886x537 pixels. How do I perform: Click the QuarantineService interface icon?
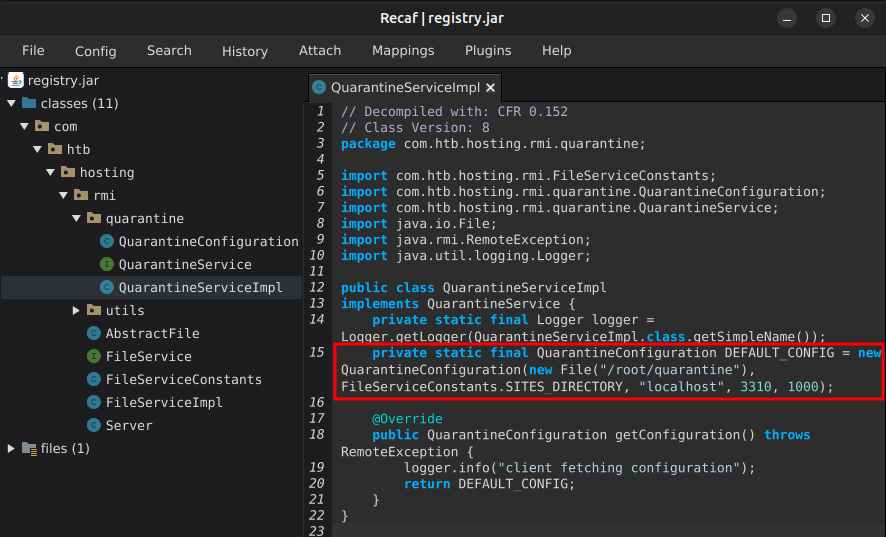(x=107, y=265)
